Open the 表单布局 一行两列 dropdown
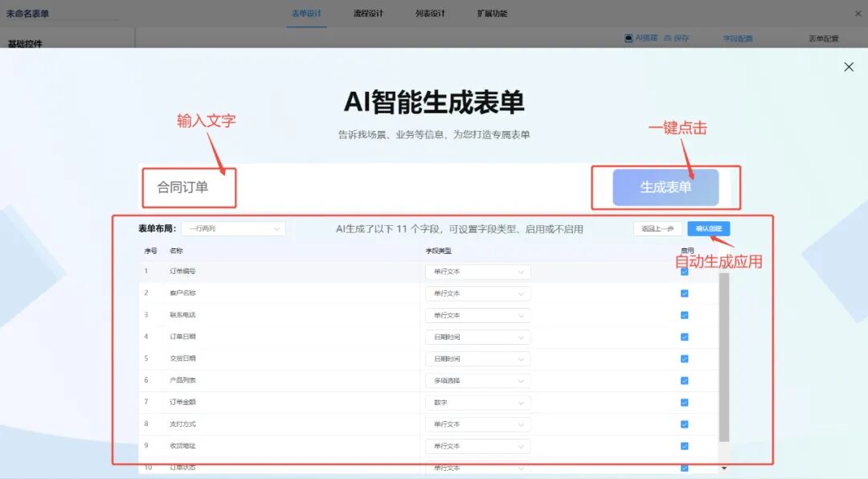This screenshot has height=479, width=868. tap(233, 228)
